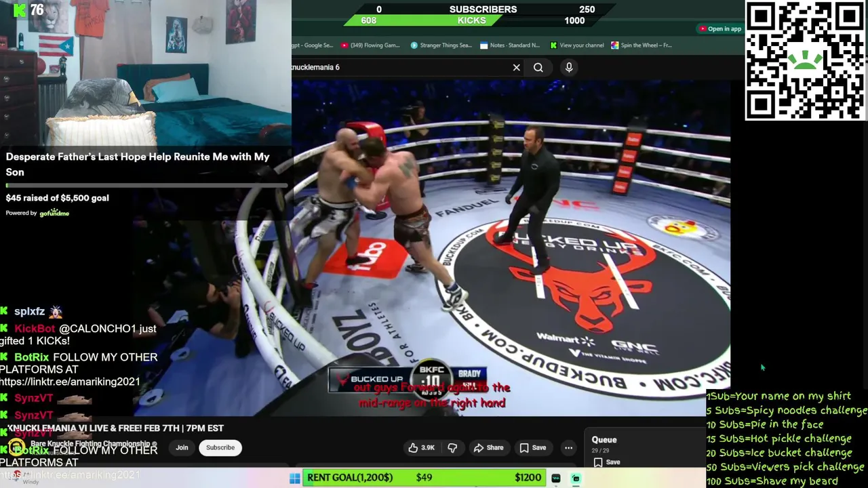Click the 'Open in app' button
This screenshot has width=868, height=488.
pos(720,28)
